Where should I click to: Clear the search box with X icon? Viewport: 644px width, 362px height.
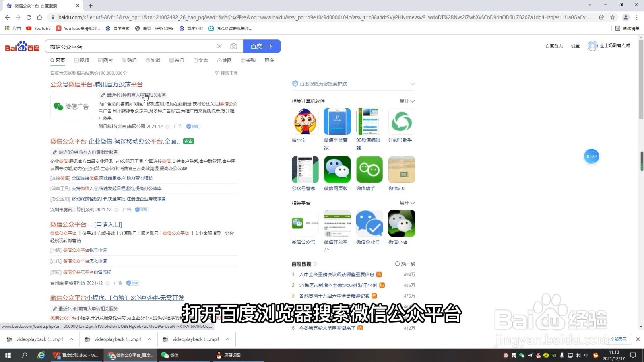click(x=219, y=46)
